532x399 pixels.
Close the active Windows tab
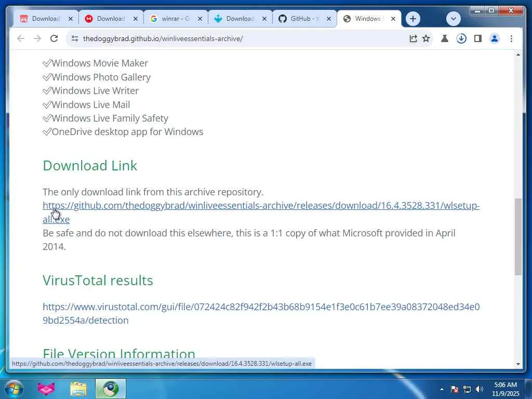click(x=393, y=19)
